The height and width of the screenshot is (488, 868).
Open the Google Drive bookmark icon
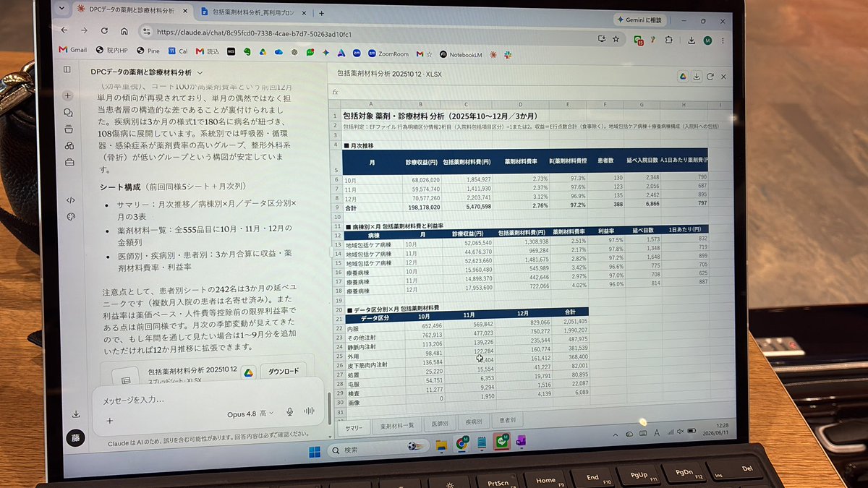[x=263, y=52]
